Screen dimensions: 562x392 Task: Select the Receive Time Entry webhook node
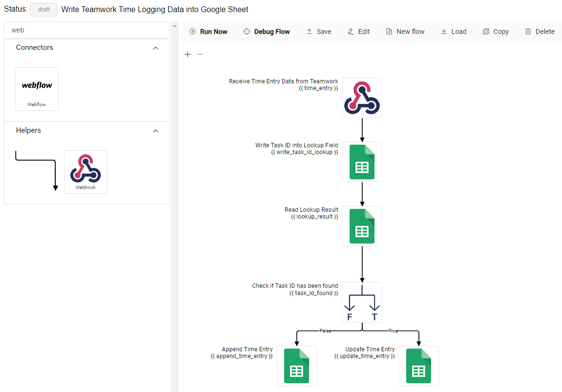tap(362, 98)
